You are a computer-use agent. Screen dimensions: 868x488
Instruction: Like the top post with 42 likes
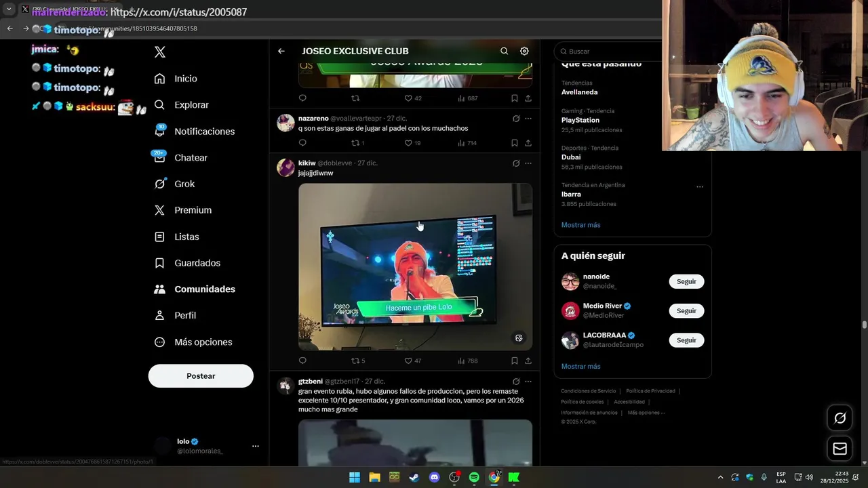click(412, 98)
